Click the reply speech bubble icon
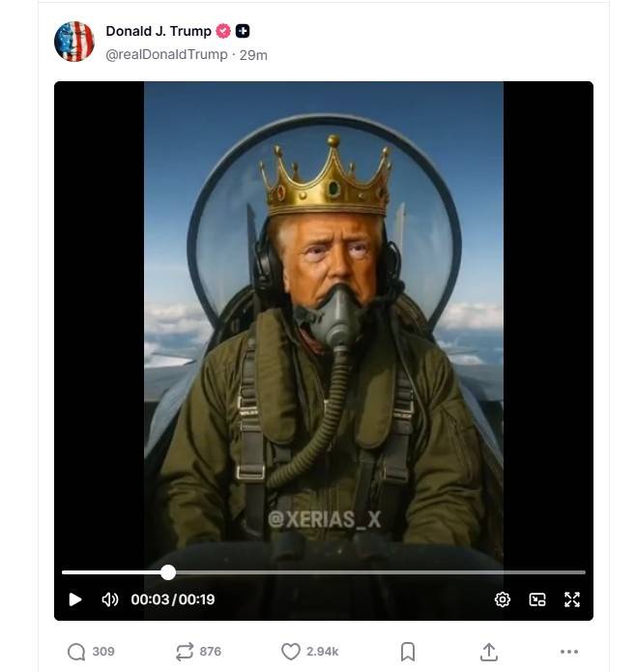 [x=76, y=652]
